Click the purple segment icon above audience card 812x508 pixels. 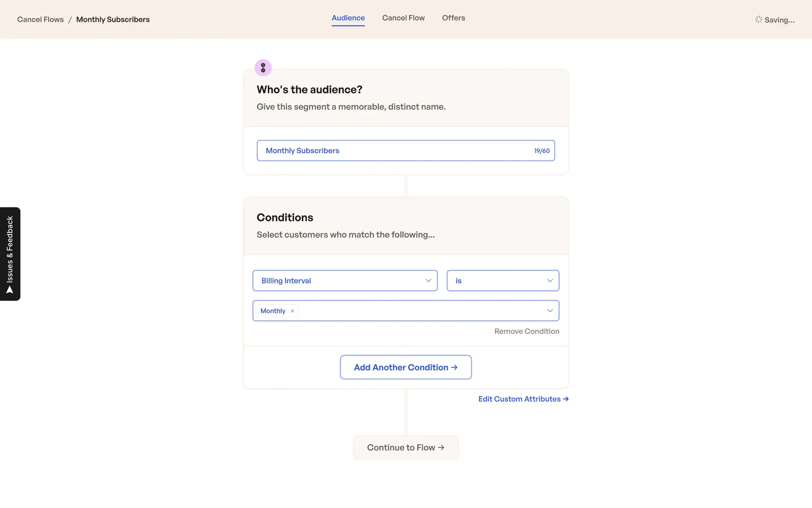(x=263, y=68)
